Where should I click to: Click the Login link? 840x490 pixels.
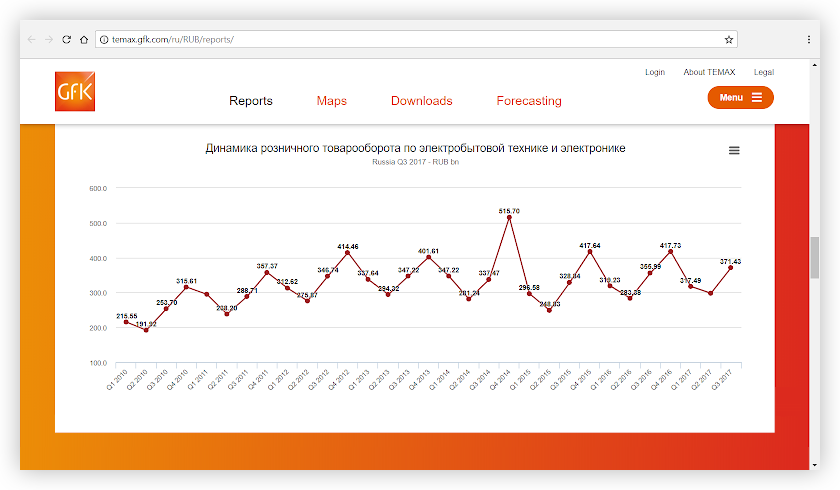click(x=655, y=72)
